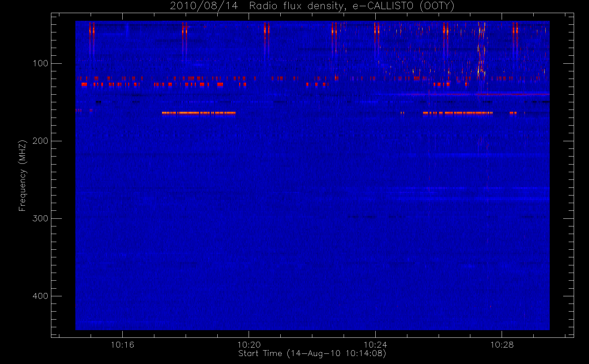
Task: Click the 10:16 time tick label
Action: 122,345
